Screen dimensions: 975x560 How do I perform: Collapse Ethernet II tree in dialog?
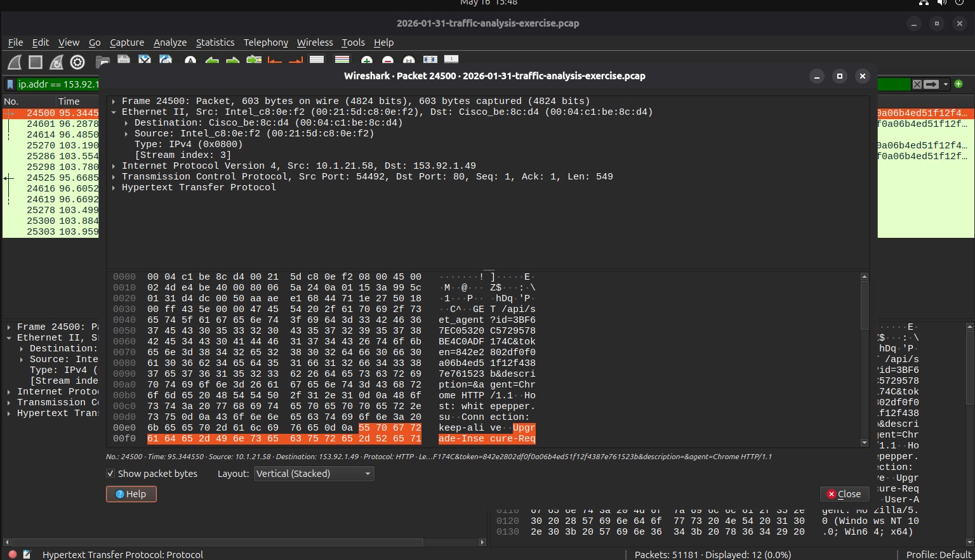[113, 112]
